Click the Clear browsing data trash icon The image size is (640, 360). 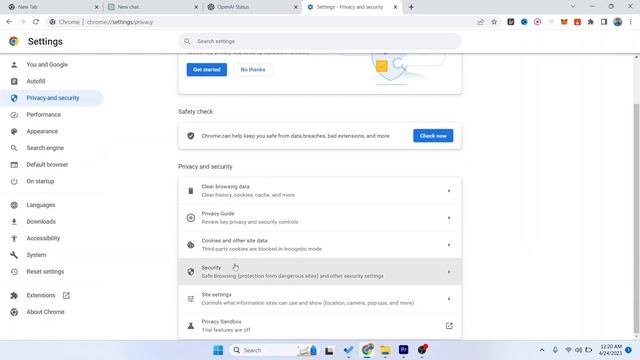coord(191,191)
